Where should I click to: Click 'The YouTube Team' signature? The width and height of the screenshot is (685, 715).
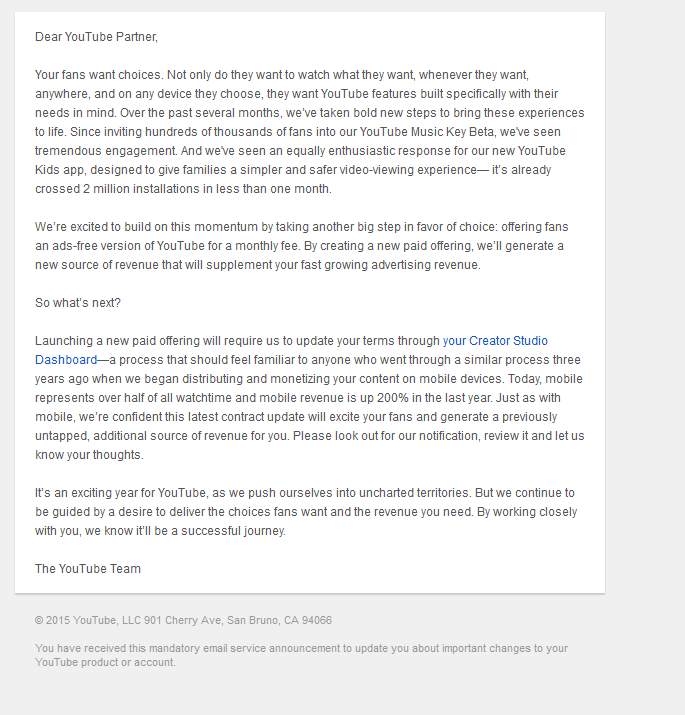tap(88, 569)
